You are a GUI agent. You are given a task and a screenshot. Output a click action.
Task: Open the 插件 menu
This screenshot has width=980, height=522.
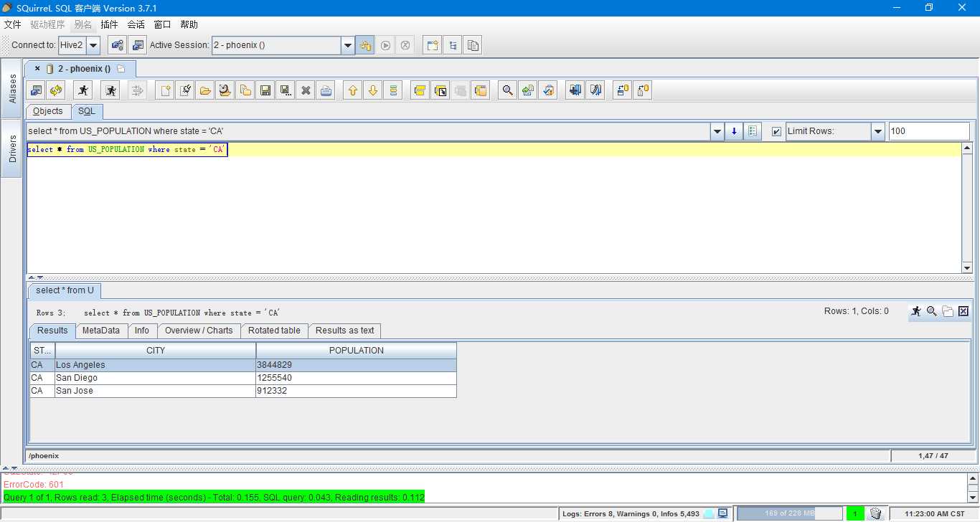tap(109, 24)
